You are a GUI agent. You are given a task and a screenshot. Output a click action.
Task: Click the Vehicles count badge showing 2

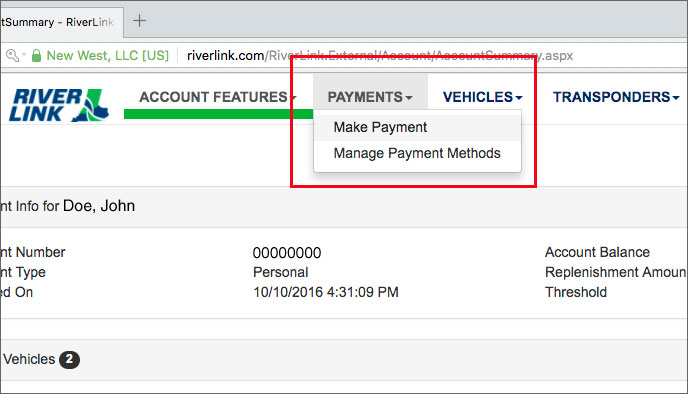69,360
